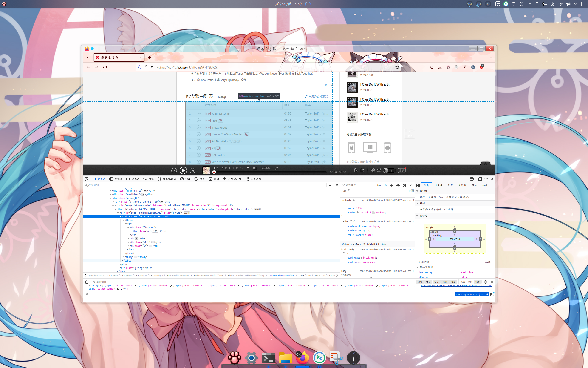Click the HTML search field
Viewport: 588px width, 368px height.
coord(205,185)
